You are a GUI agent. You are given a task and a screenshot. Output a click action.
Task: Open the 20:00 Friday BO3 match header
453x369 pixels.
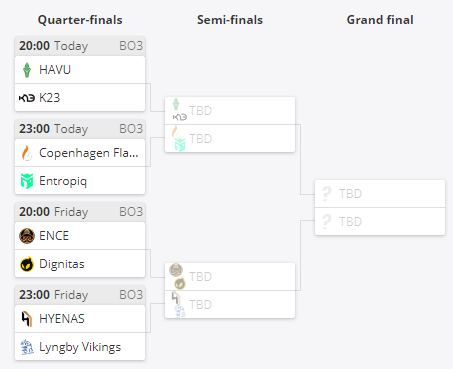click(80, 212)
